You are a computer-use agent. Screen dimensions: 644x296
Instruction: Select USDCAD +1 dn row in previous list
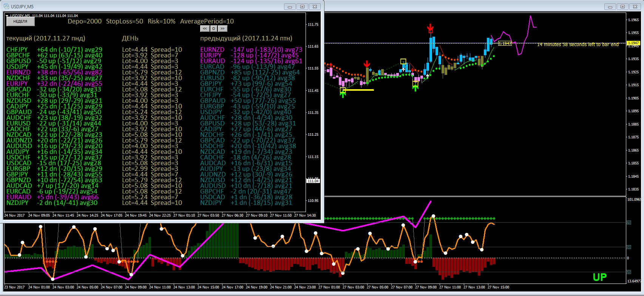246,197
